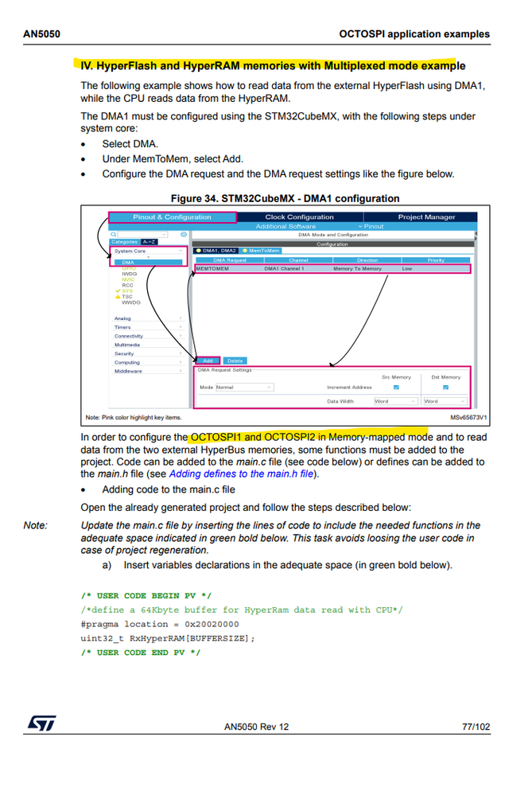Image resolution: width=532 pixels, height=795 pixels.
Task: Click the green checkmark icon next to SYS
Action: pos(118,291)
